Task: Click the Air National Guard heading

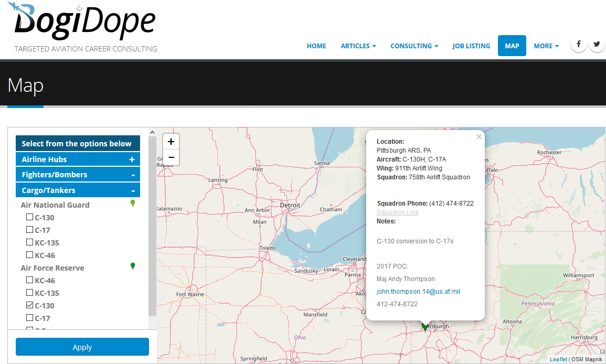Action: point(55,205)
